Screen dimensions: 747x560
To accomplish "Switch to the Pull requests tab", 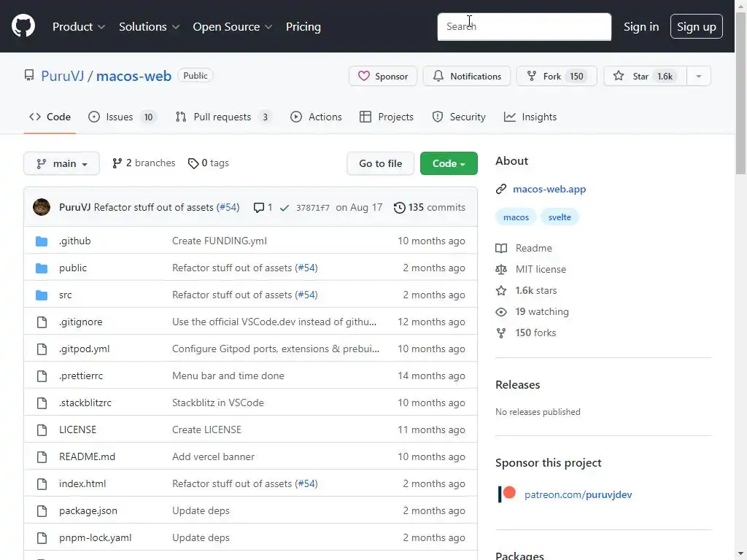I will click(x=223, y=117).
